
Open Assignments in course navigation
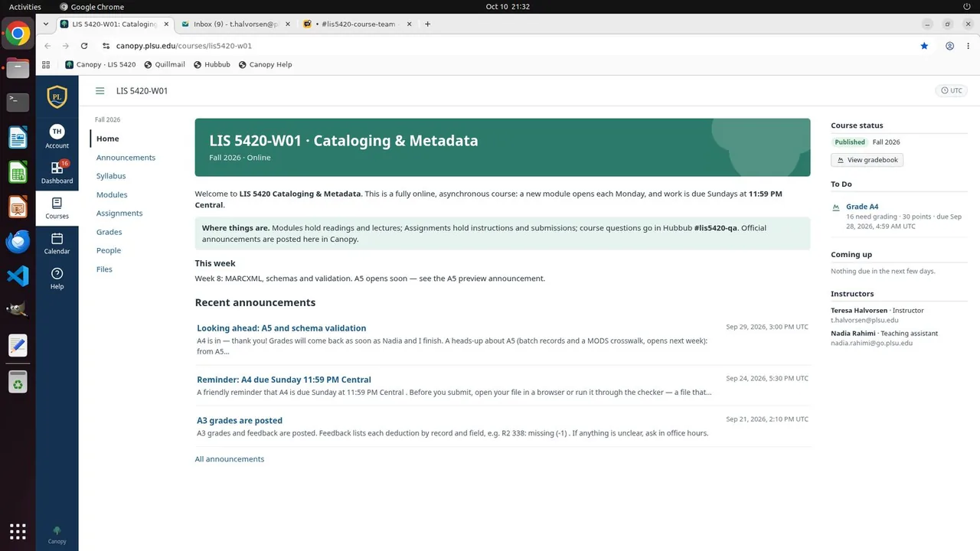coord(119,214)
